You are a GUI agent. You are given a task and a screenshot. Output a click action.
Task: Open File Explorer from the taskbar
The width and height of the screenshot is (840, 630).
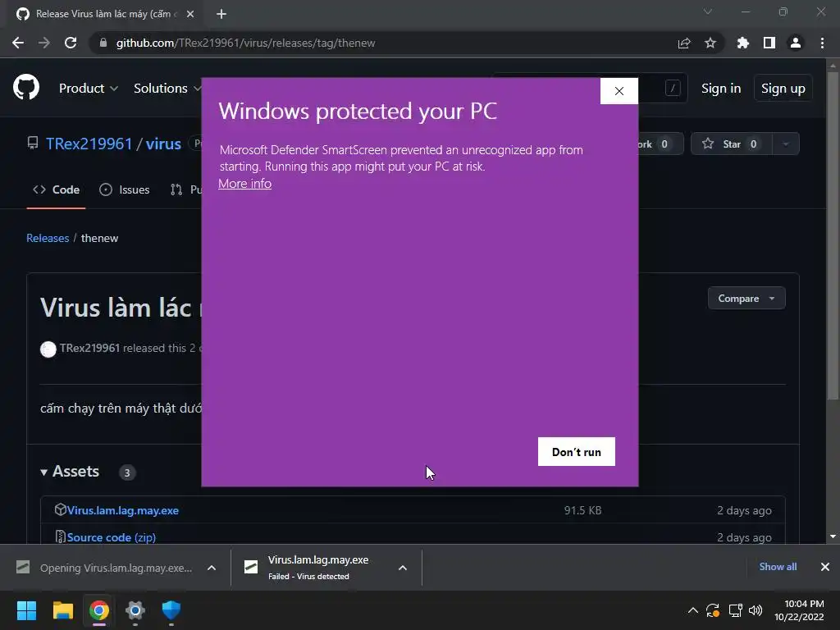62,610
